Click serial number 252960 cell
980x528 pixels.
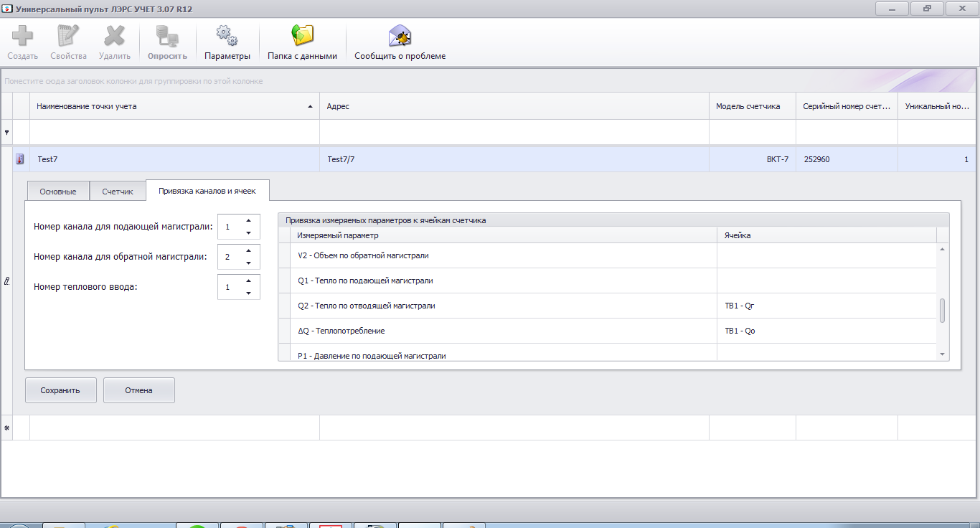coord(847,159)
